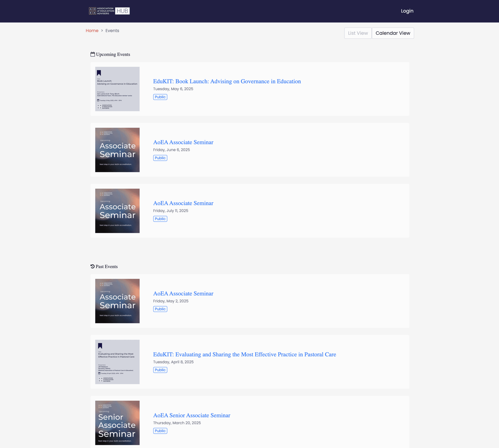499x448 pixels.
Task: Click the history icon beside Past Events
Action: 93,266
